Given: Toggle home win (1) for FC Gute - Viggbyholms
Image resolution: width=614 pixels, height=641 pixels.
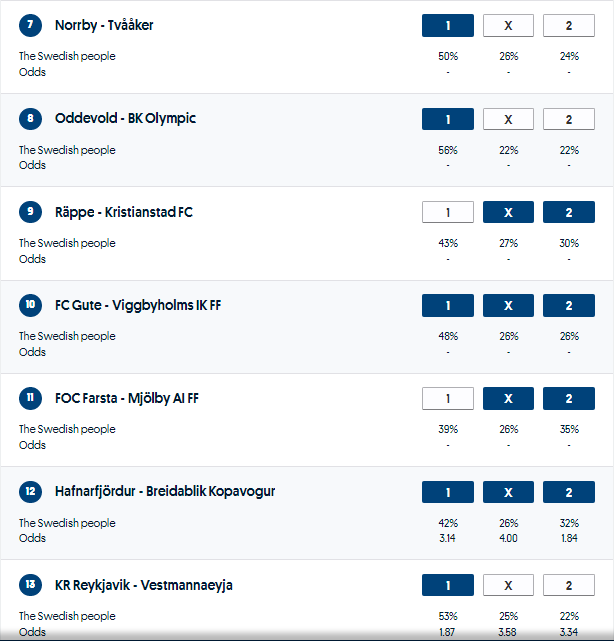Looking at the screenshot, I should point(447,306).
